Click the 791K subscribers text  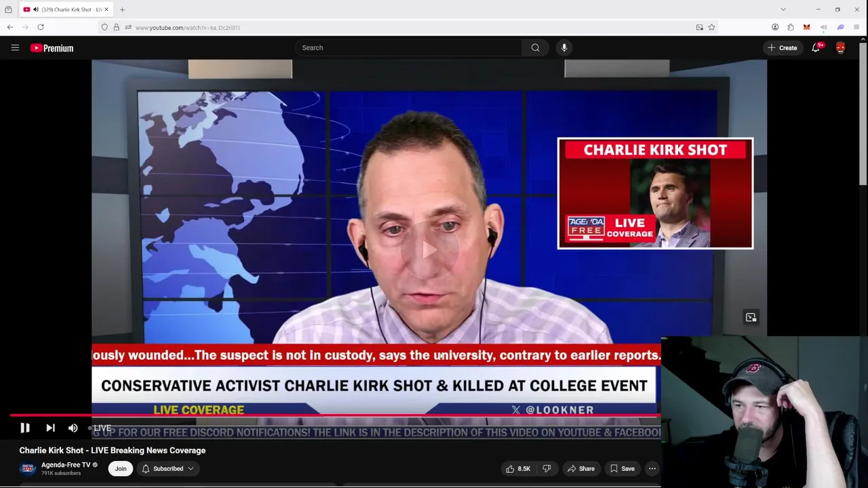pyautogui.click(x=61, y=473)
